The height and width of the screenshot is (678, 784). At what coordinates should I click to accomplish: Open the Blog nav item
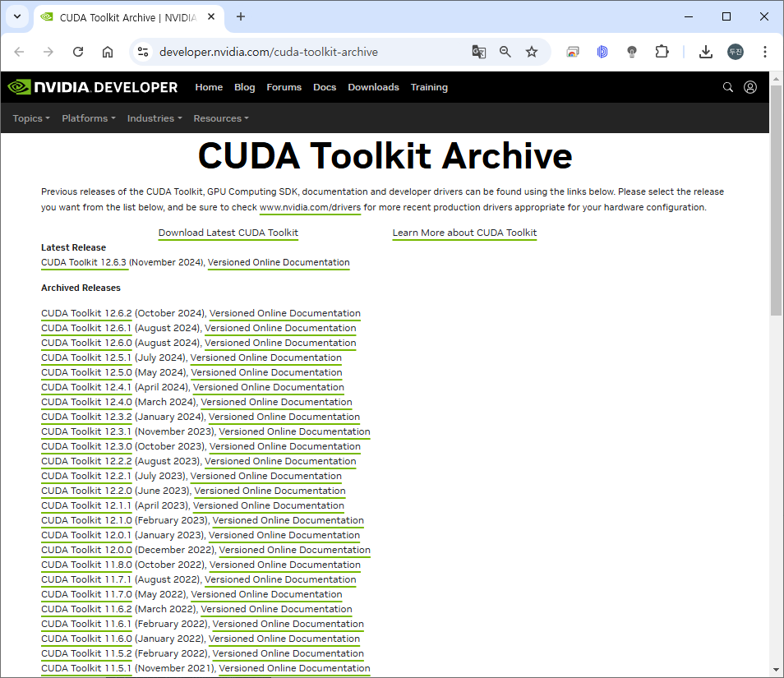coord(245,87)
